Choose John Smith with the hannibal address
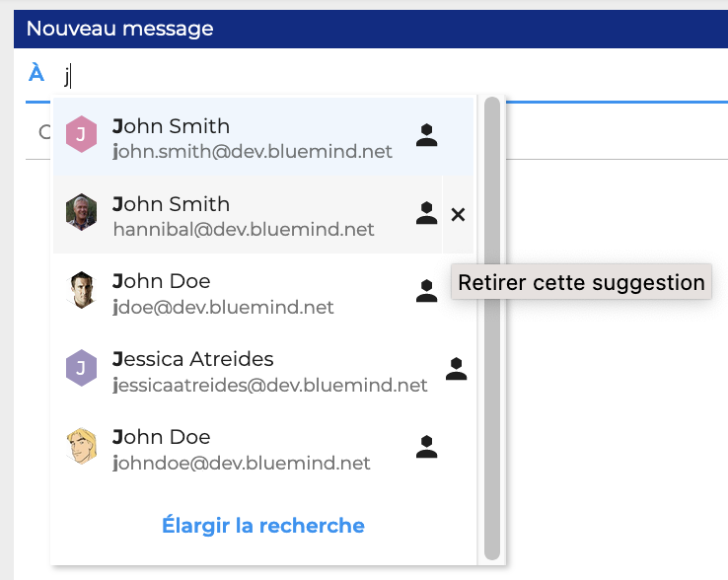The height and width of the screenshot is (580, 728). click(244, 216)
